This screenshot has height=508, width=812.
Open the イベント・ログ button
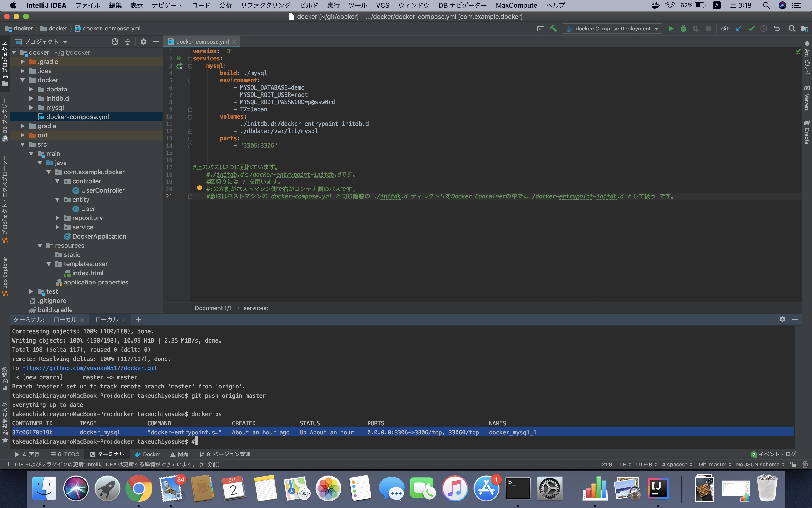tap(773, 454)
